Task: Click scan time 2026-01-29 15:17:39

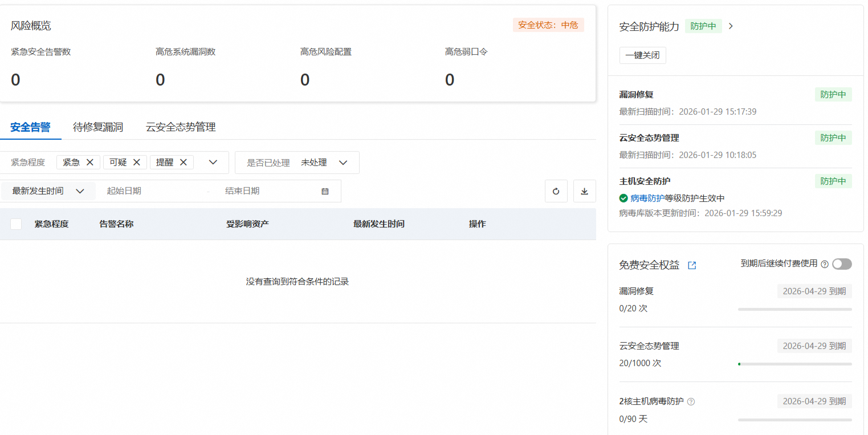Action: tap(718, 112)
